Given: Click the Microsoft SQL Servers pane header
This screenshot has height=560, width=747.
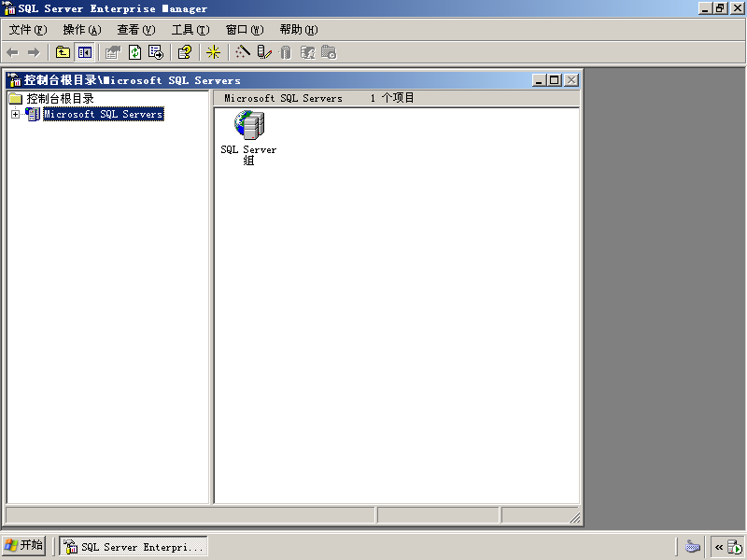Looking at the screenshot, I should 284,98.
